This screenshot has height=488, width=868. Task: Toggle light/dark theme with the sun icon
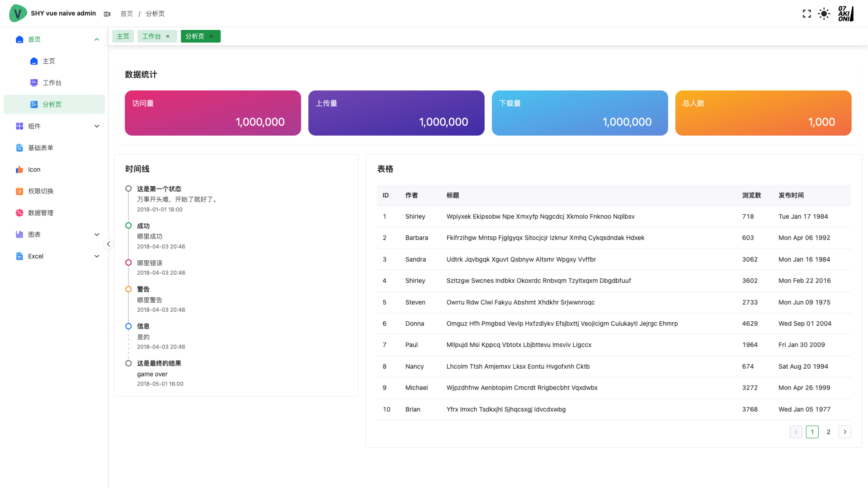pyautogui.click(x=824, y=14)
